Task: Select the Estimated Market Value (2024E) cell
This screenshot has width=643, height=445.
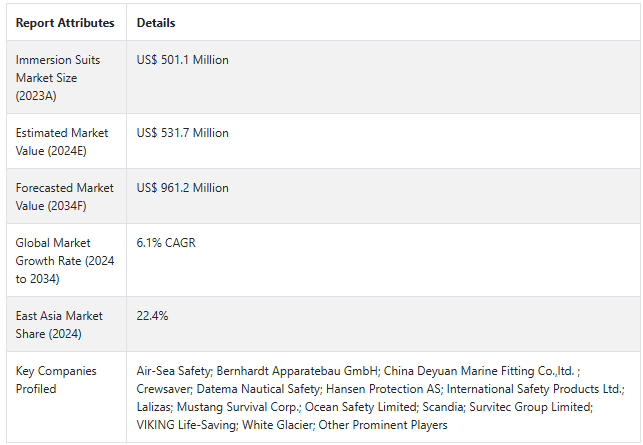Action: 60,142
